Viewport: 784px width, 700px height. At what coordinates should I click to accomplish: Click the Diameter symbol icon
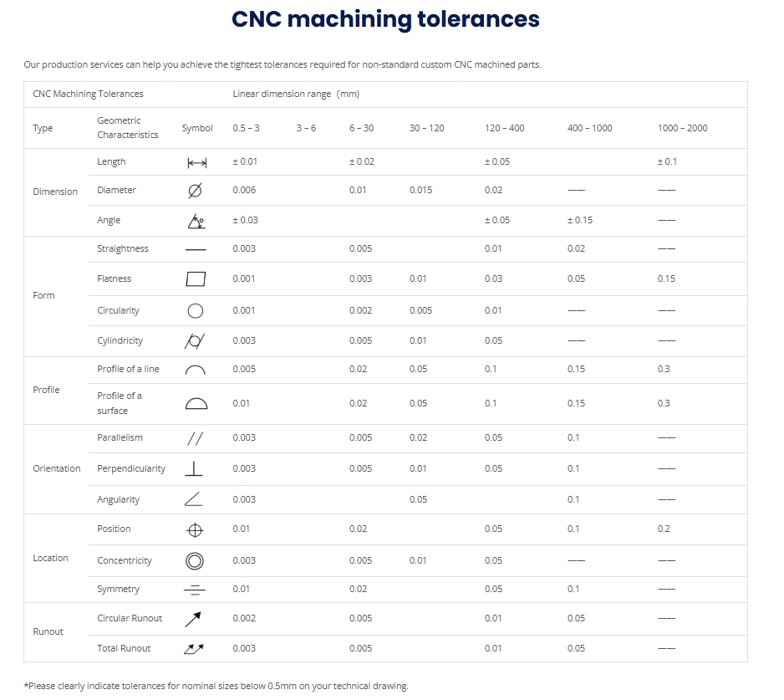pos(195,191)
